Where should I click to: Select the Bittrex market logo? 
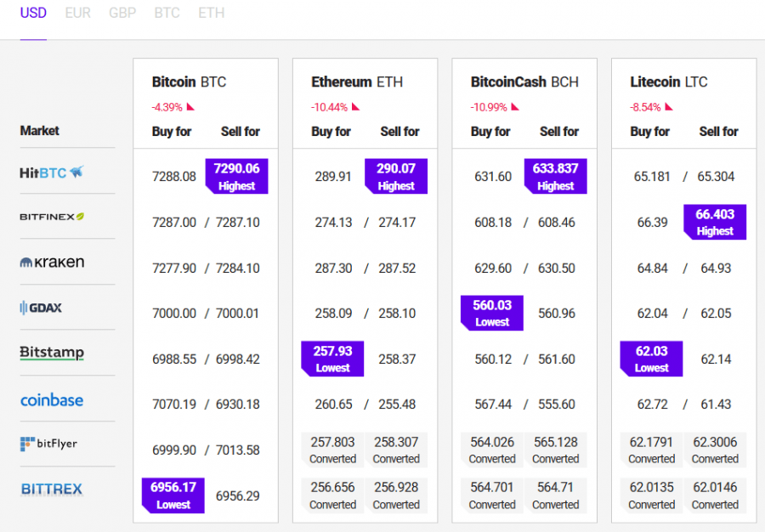pos(52,490)
